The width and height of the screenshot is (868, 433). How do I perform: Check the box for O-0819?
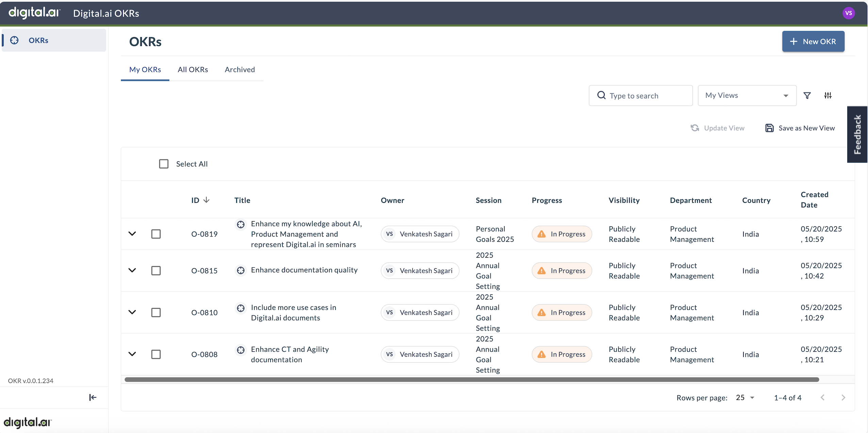(x=156, y=234)
